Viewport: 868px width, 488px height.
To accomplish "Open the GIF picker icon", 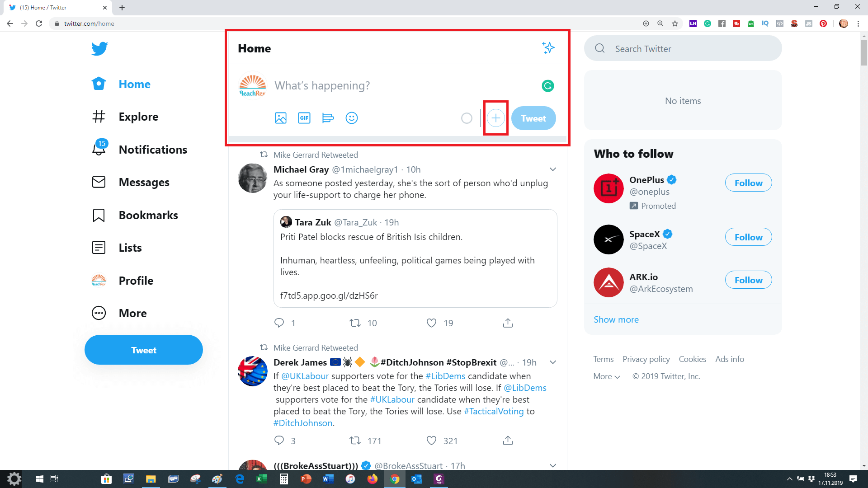I will coord(304,118).
